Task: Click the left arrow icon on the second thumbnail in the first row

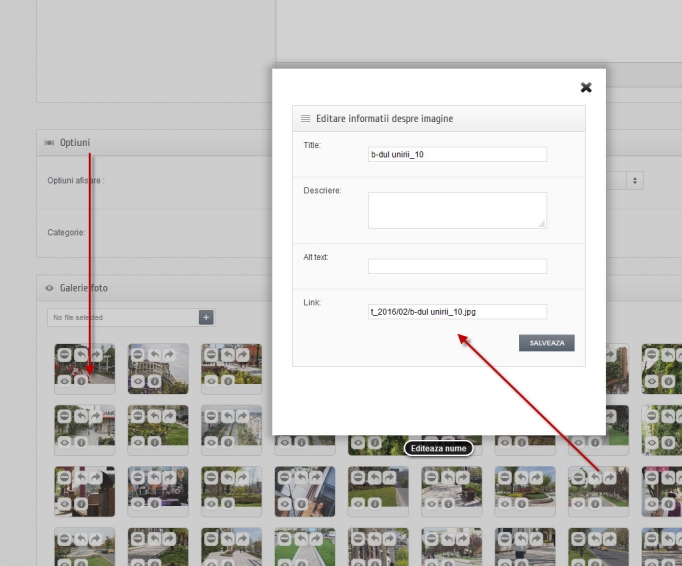Action: [x=153, y=355]
